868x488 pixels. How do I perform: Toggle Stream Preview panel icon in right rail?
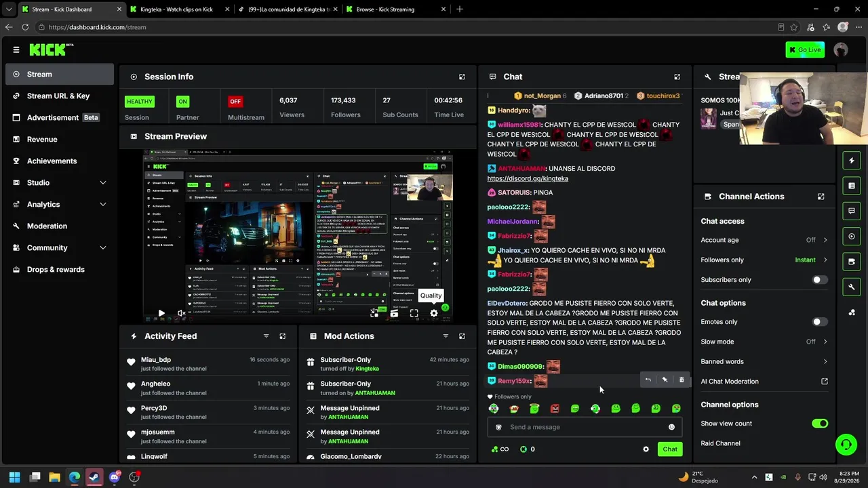click(852, 237)
